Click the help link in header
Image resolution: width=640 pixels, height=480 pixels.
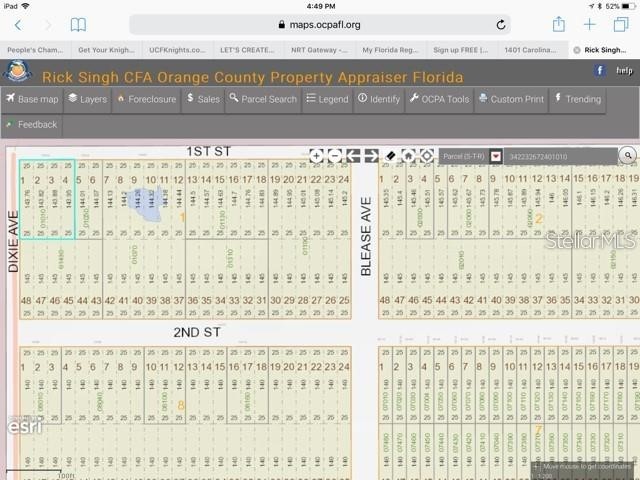click(624, 71)
